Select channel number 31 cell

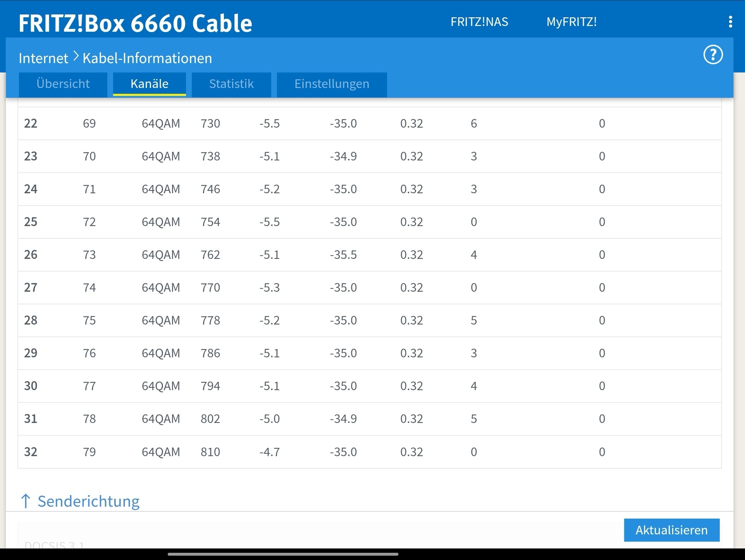click(x=31, y=419)
